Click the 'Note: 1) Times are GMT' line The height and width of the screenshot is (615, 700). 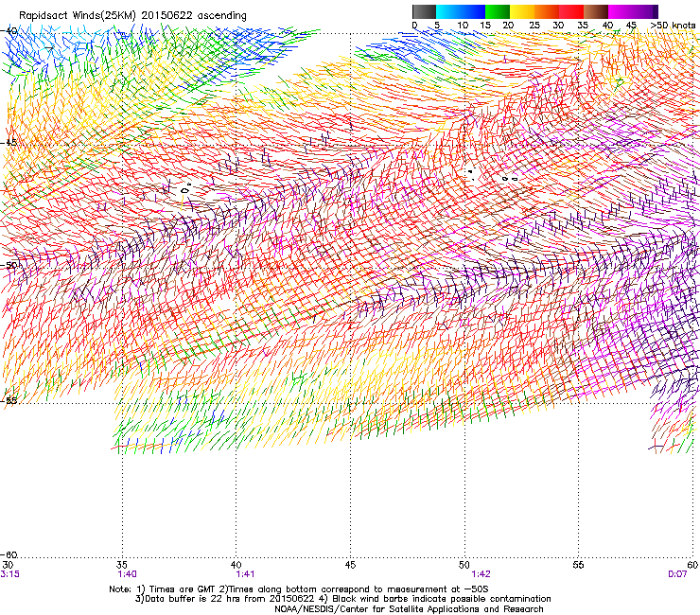point(299,589)
